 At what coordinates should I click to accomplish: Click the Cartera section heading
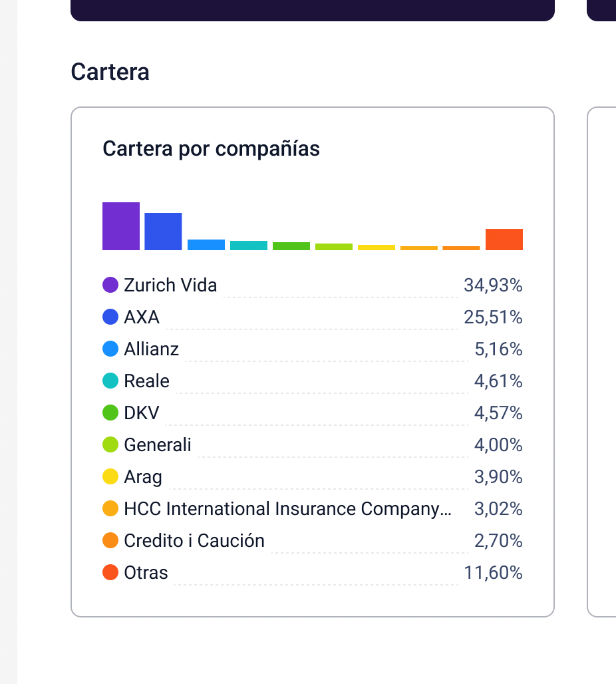[110, 72]
